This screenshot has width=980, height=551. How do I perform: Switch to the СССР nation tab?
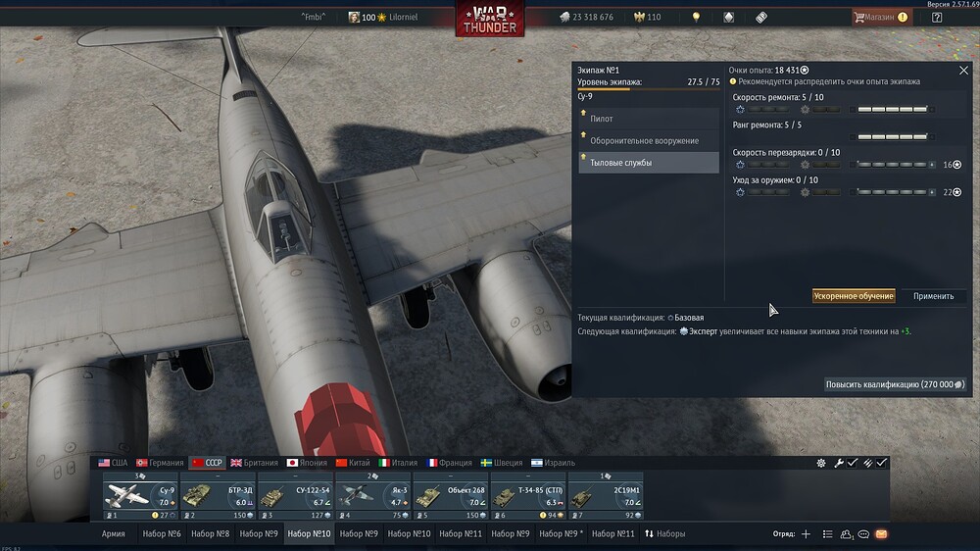coord(207,463)
